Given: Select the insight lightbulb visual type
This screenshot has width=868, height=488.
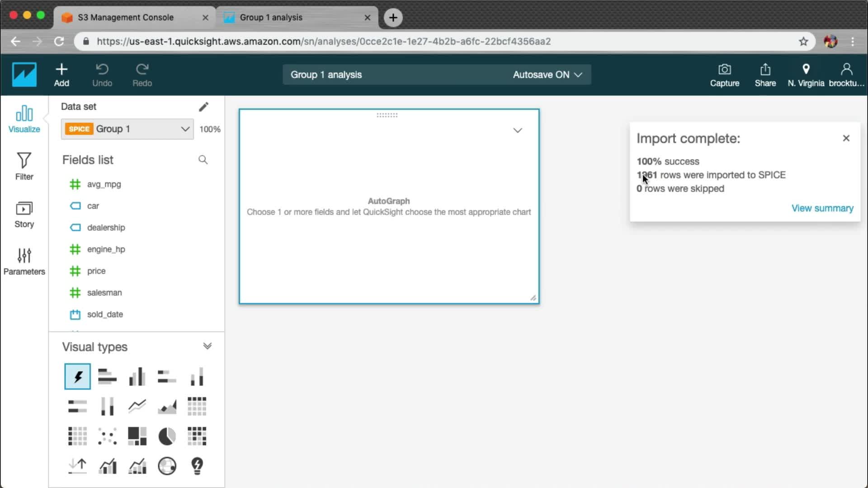Looking at the screenshot, I should (x=197, y=466).
